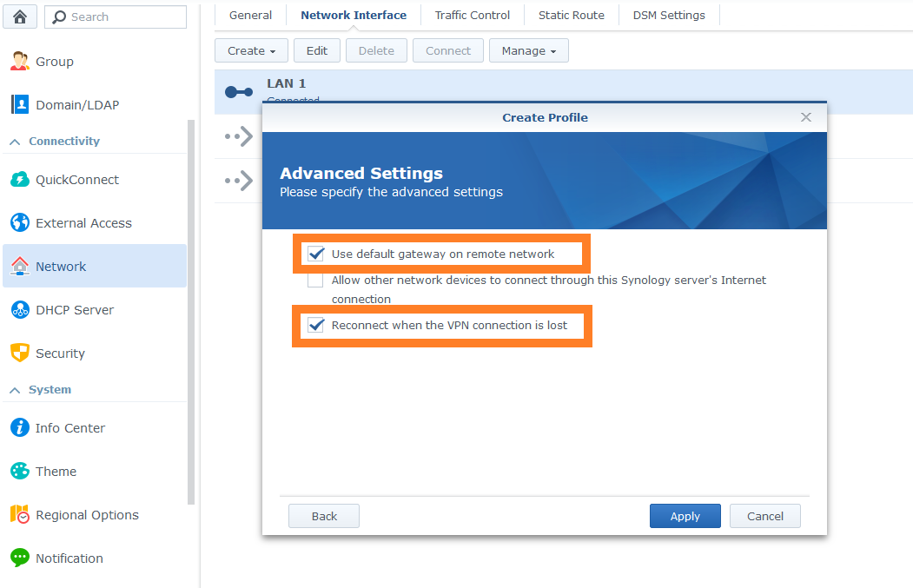Open the Theme palette icon
913x588 pixels.
(20, 471)
